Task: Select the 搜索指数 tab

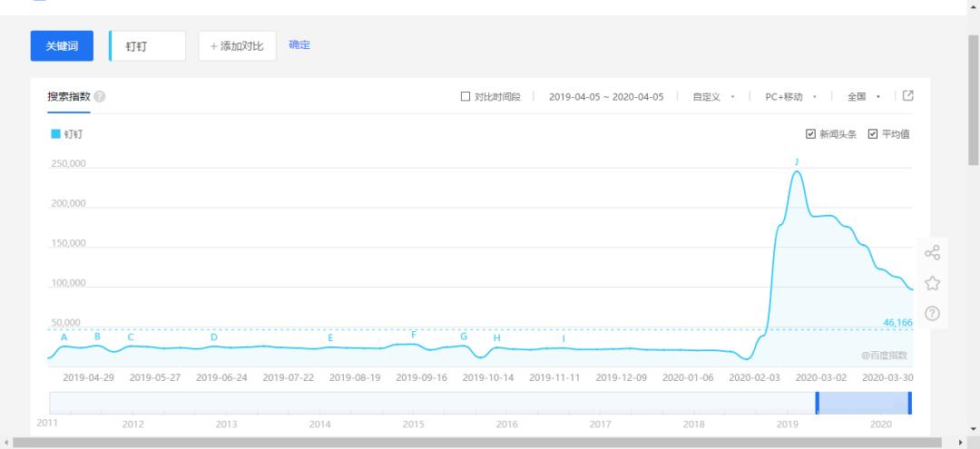Action: tap(69, 97)
